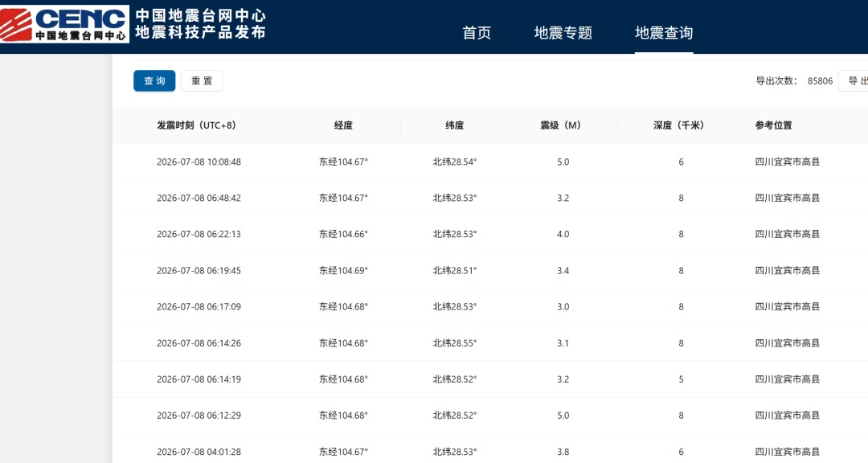868x463 pixels.
Task: Click the 重置 reset button
Action: point(202,81)
